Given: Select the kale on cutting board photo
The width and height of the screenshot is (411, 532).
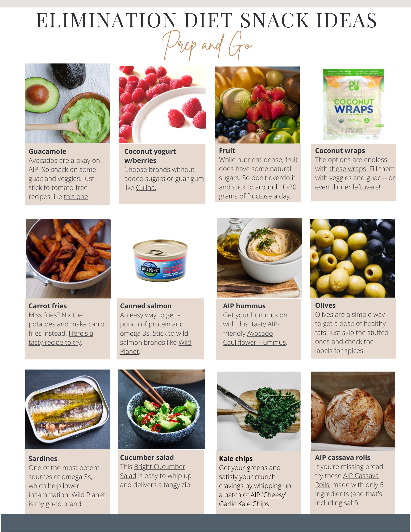Looking at the screenshot, I should (259, 411).
